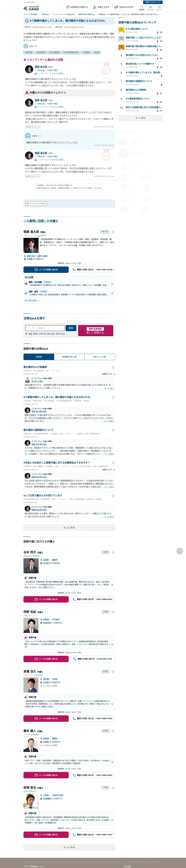Image resolution: width=186 pixels, height=868 pixels.
Task: Open 泉 亮介 弁護士 avatar icon
Action: pos(28,380)
